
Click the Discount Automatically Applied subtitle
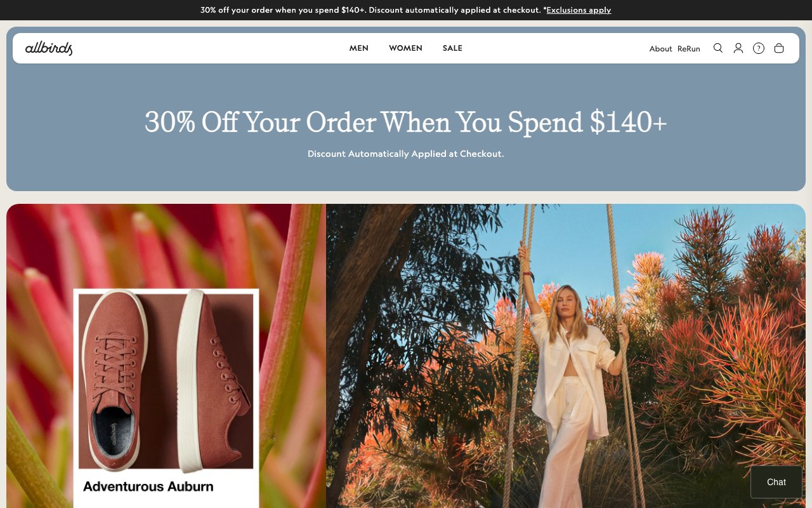click(406, 154)
